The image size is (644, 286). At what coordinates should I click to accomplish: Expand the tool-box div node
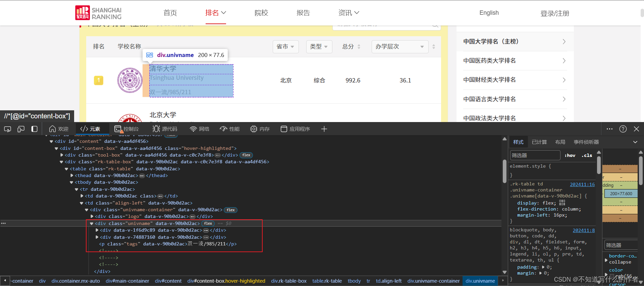[x=62, y=155]
